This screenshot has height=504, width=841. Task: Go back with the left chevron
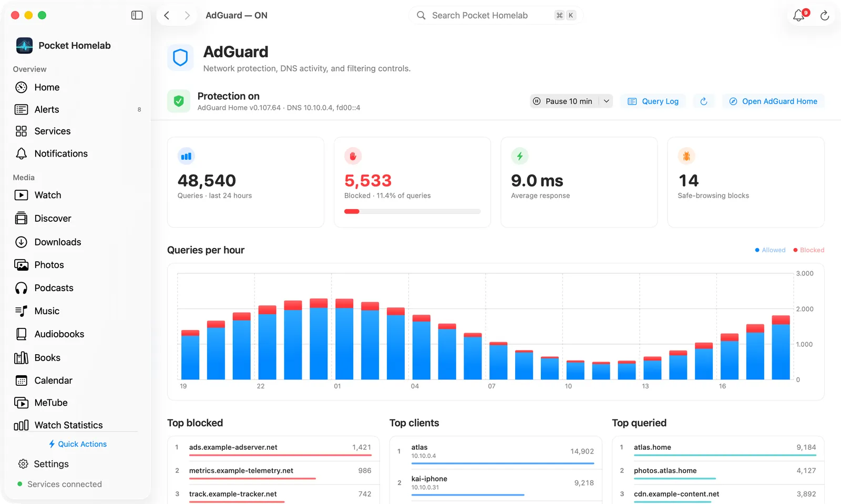(x=167, y=15)
